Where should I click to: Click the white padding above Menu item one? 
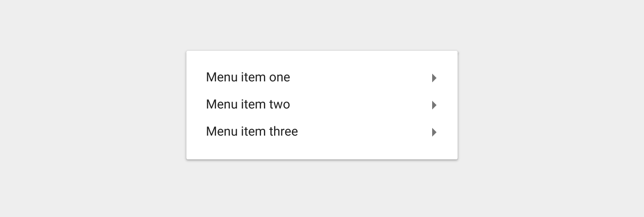coord(322,58)
